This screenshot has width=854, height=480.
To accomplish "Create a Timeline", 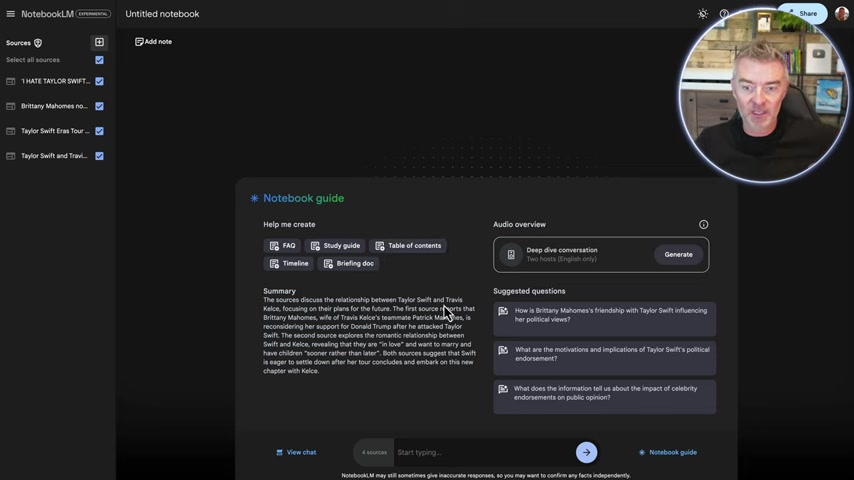I will pyautogui.click(x=289, y=264).
